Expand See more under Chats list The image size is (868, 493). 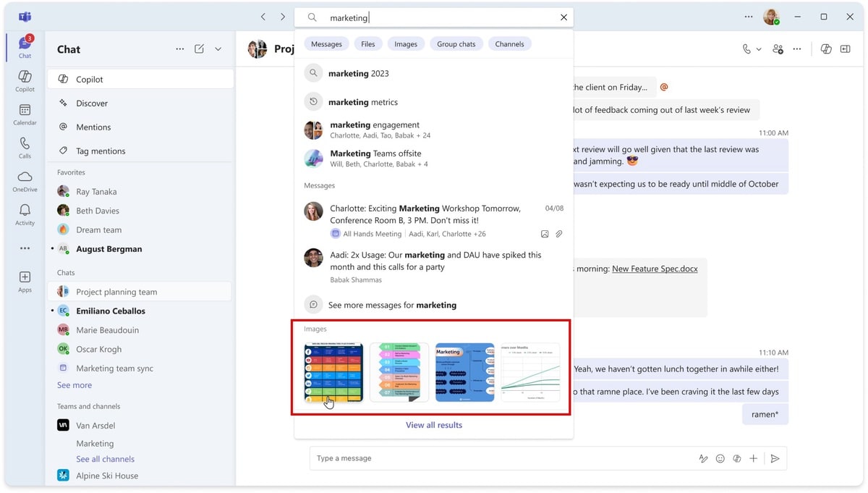[75, 385]
